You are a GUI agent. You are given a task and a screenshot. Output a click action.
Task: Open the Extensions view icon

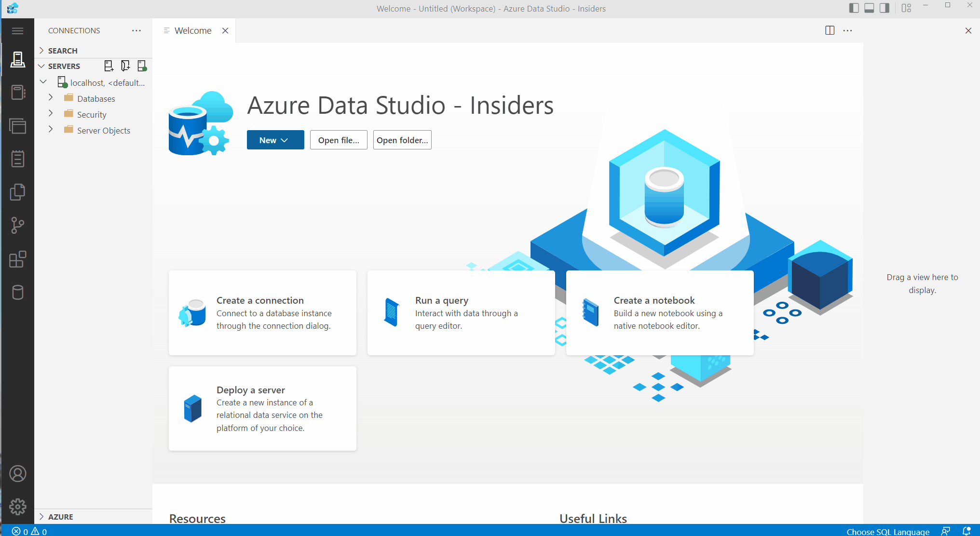(18, 260)
